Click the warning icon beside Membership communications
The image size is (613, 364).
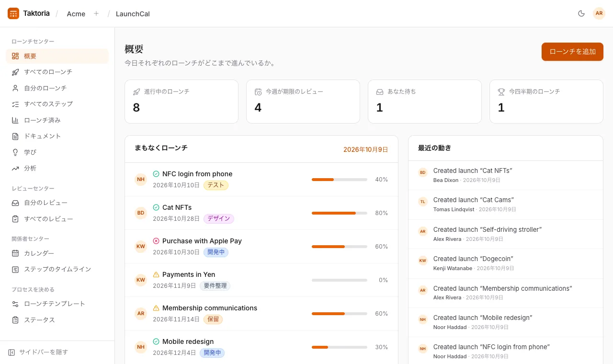tap(156, 308)
